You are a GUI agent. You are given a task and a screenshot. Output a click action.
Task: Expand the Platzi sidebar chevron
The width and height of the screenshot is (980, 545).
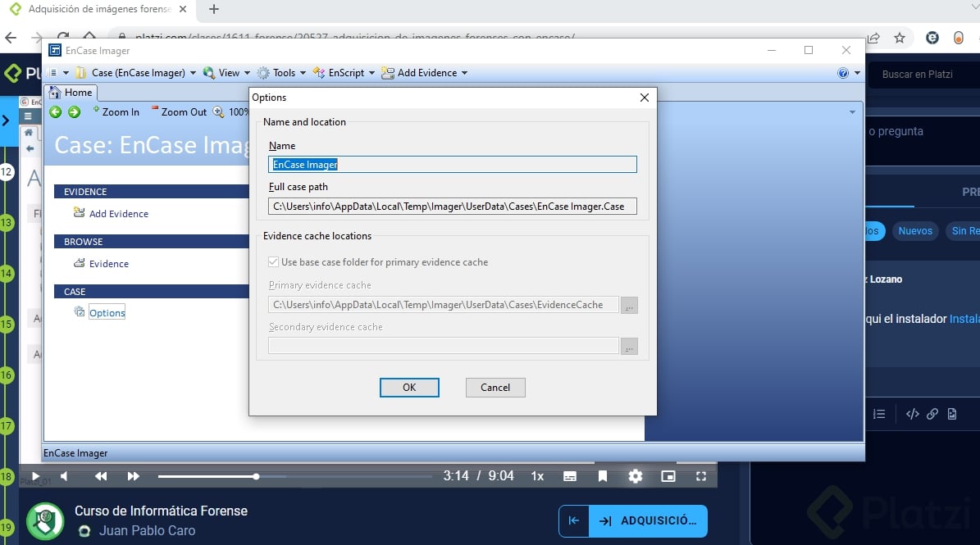[6, 120]
